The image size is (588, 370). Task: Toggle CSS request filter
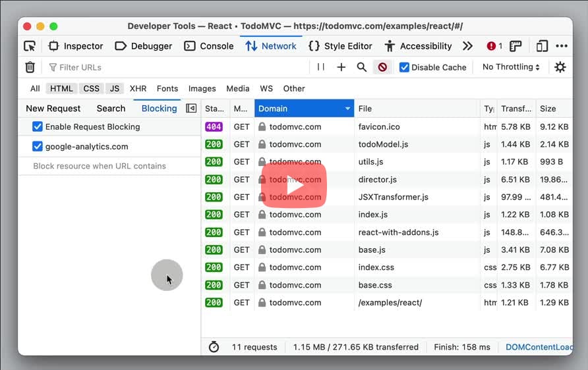91,89
